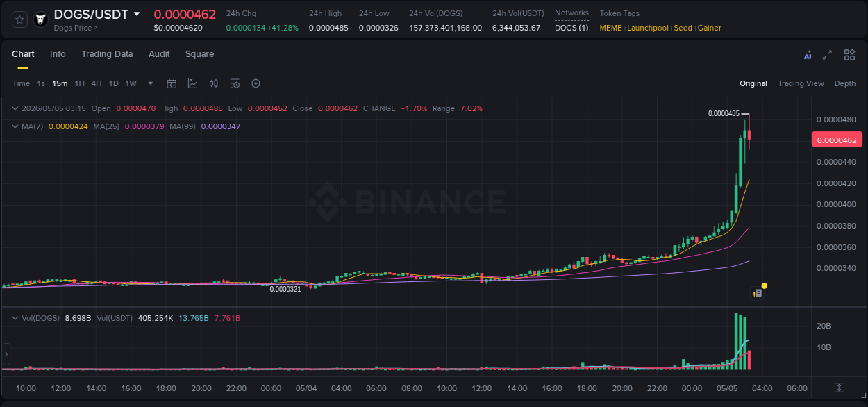Click the $0.00004620 fiat price

pyautogui.click(x=178, y=28)
